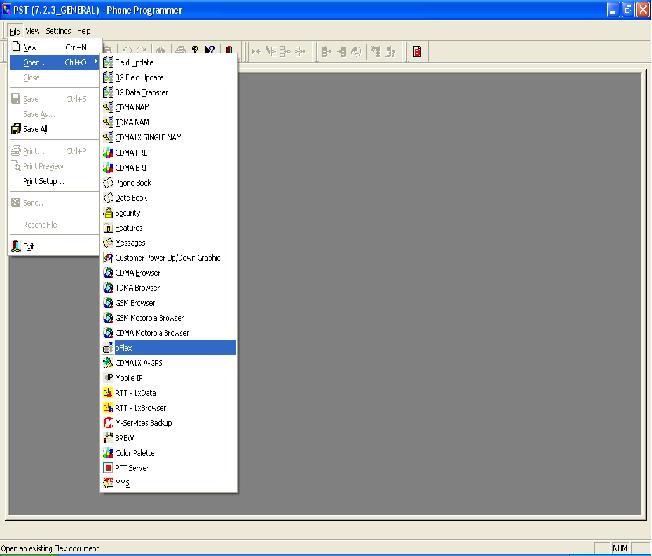Choose Exit in the File menu
Image resolution: width=652 pixels, height=556 pixels.
pyautogui.click(x=54, y=246)
